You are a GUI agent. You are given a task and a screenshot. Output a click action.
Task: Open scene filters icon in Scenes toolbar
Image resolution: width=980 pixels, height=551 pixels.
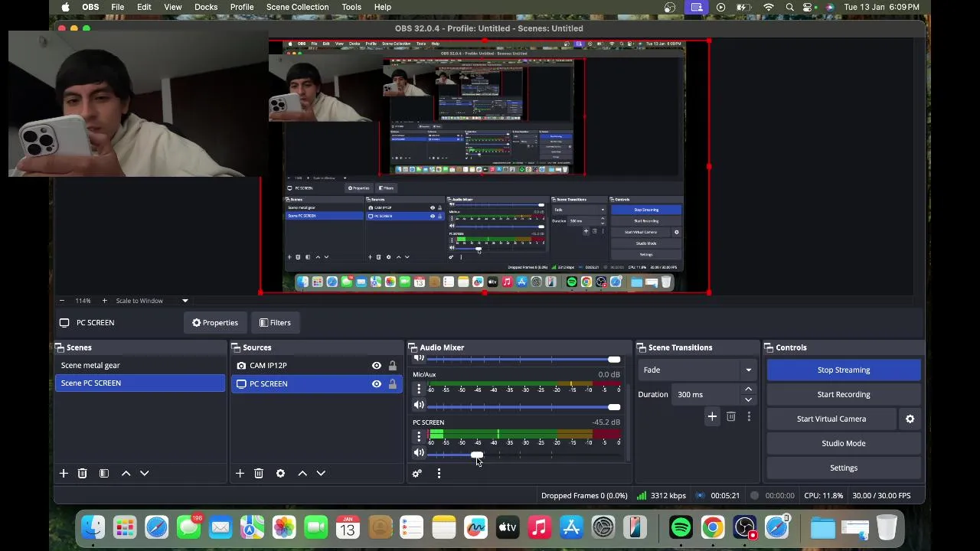[104, 474]
